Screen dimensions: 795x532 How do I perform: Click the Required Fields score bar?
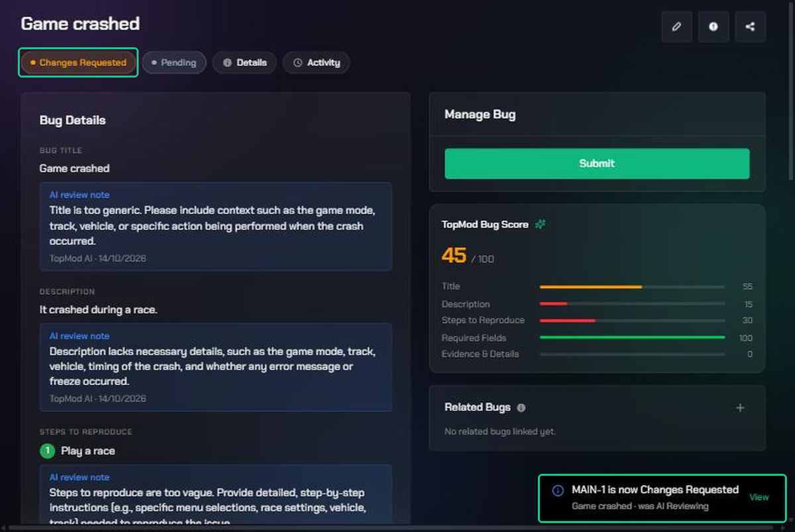tap(632, 337)
